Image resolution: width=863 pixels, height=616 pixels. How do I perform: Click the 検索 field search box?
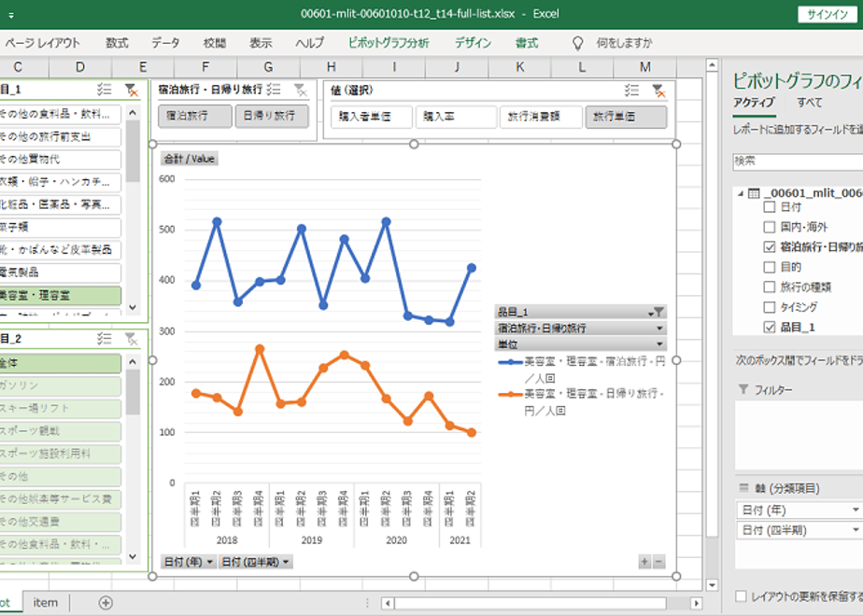click(798, 161)
